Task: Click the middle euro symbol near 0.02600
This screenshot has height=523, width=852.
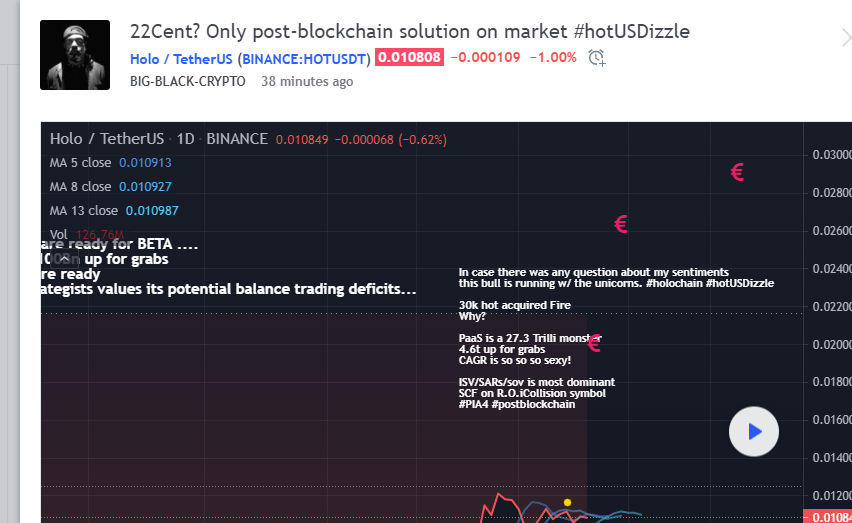Action: tap(620, 224)
